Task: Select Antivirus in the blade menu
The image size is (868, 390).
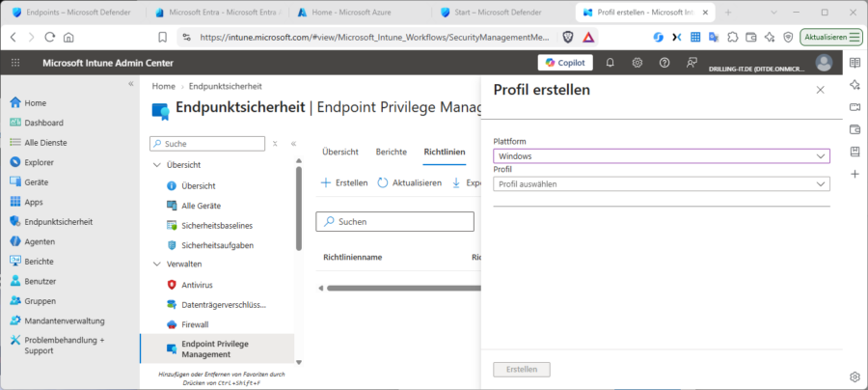Action: 190,285
